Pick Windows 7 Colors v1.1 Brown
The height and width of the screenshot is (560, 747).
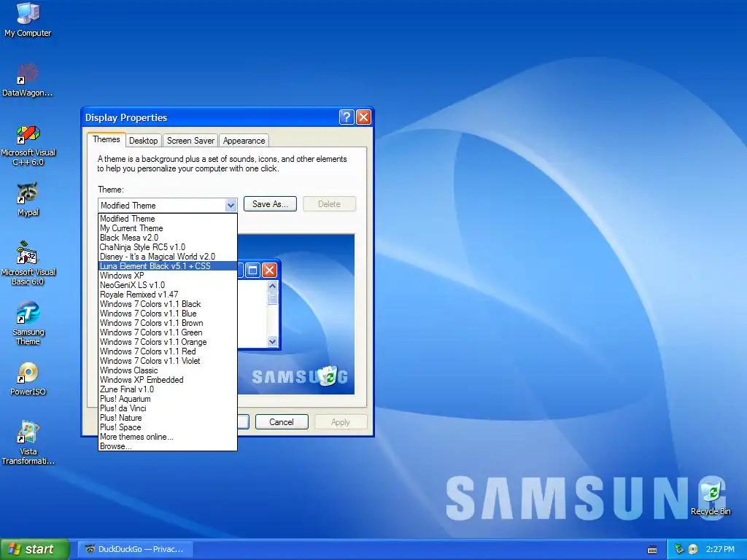168,323
